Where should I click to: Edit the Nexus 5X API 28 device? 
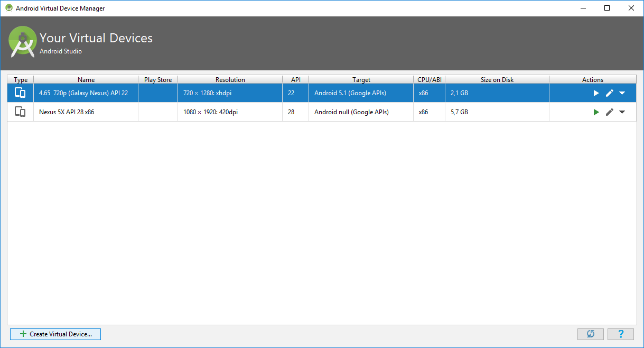point(609,112)
